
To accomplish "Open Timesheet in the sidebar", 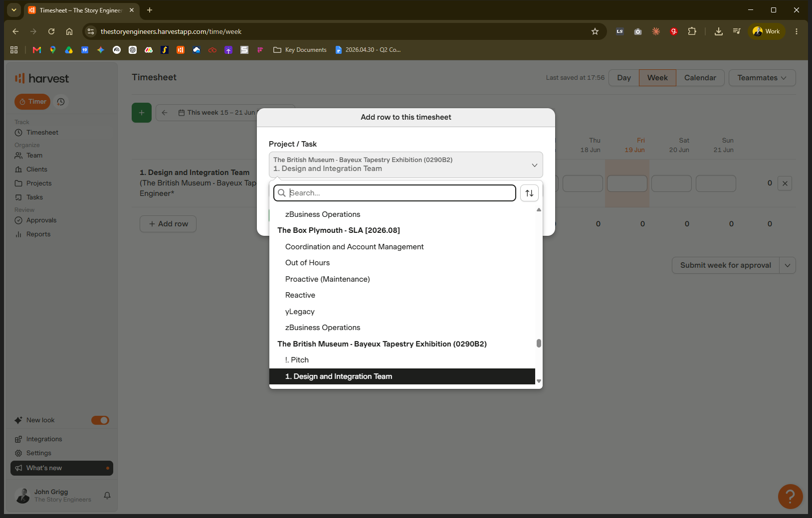I will coord(42,133).
